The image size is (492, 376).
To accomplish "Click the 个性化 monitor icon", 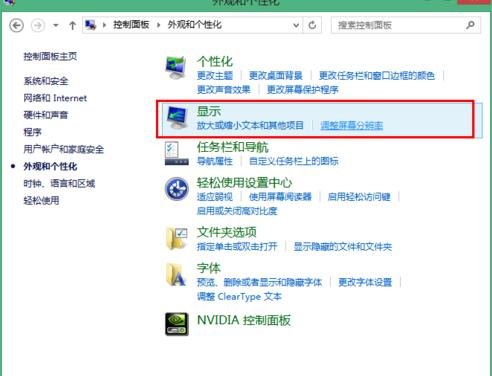I will pyautogui.click(x=176, y=67).
